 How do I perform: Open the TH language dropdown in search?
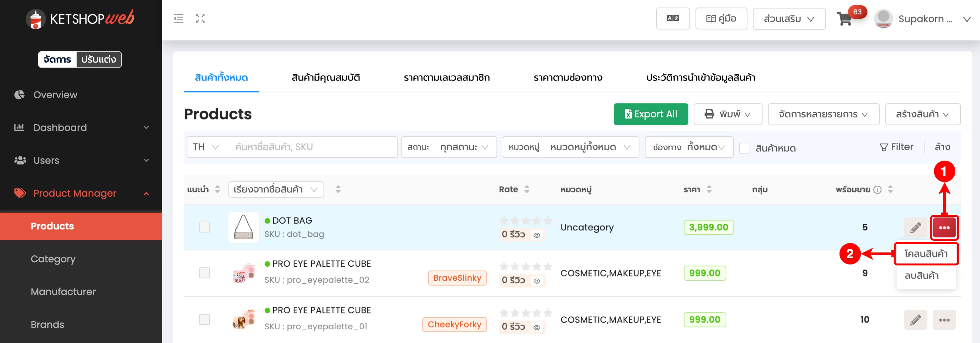(x=206, y=147)
